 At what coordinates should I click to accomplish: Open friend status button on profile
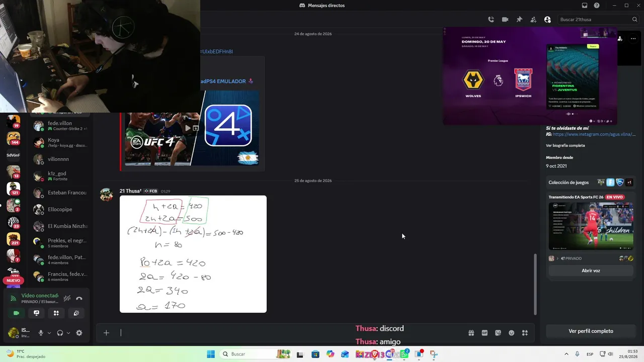coord(620,39)
